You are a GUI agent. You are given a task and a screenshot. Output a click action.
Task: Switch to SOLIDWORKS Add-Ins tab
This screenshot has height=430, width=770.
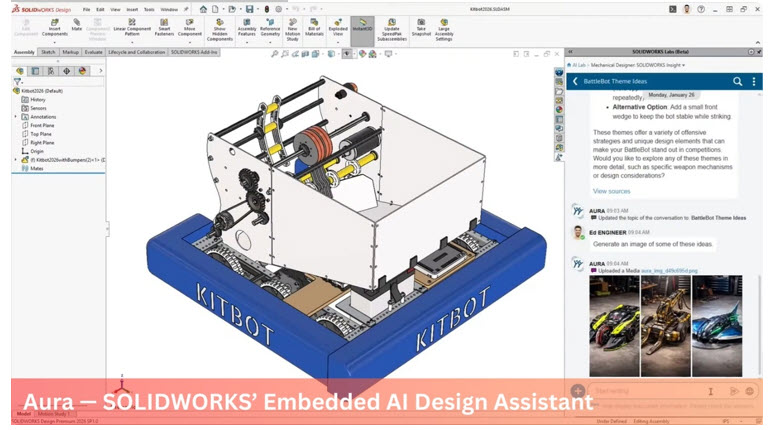coord(194,52)
